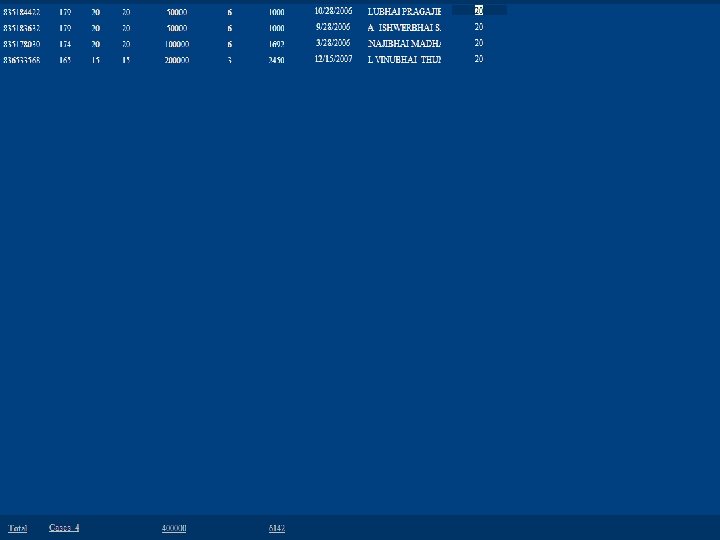Click the date 9/28/2006
The image size is (720, 540).
[333, 27]
